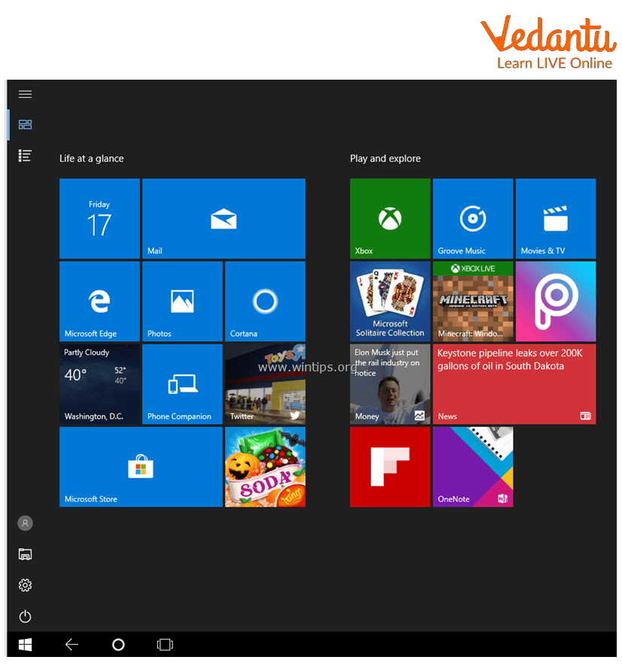
Task: Open the Mail tile
Action: tap(223, 219)
